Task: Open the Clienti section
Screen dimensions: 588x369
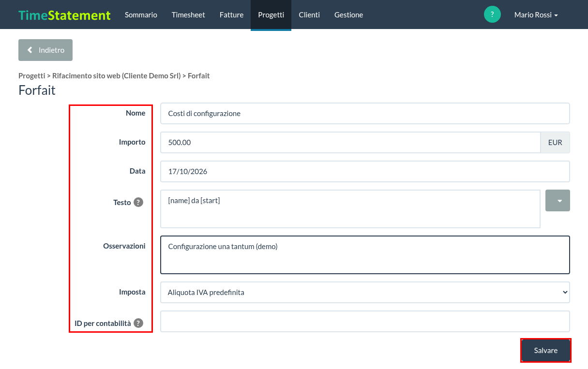Action: tap(309, 15)
